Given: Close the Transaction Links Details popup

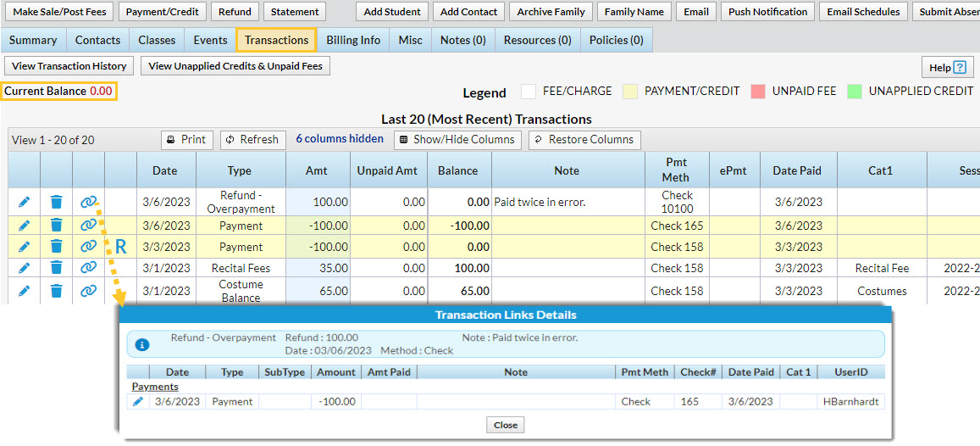Looking at the screenshot, I should pos(505,425).
